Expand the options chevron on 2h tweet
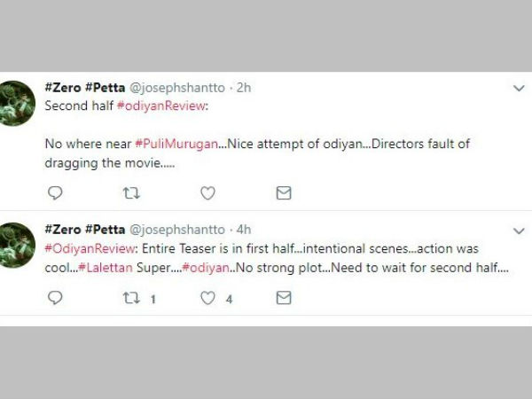The image size is (532, 399). click(x=519, y=89)
